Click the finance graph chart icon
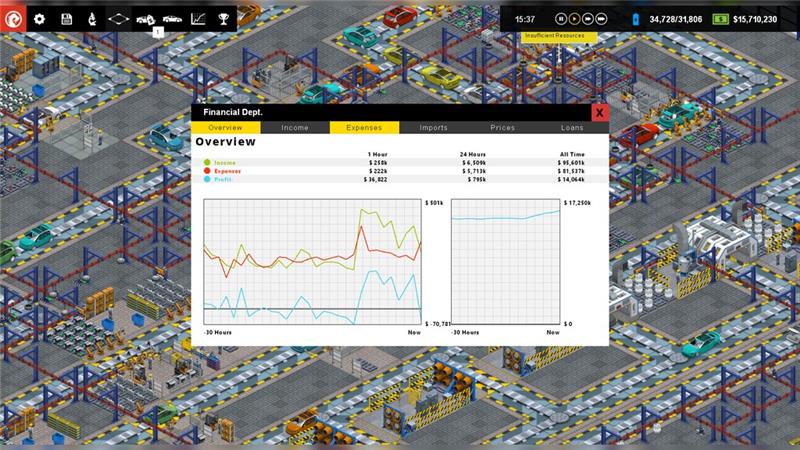This screenshot has width=800, height=450. (x=198, y=18)
